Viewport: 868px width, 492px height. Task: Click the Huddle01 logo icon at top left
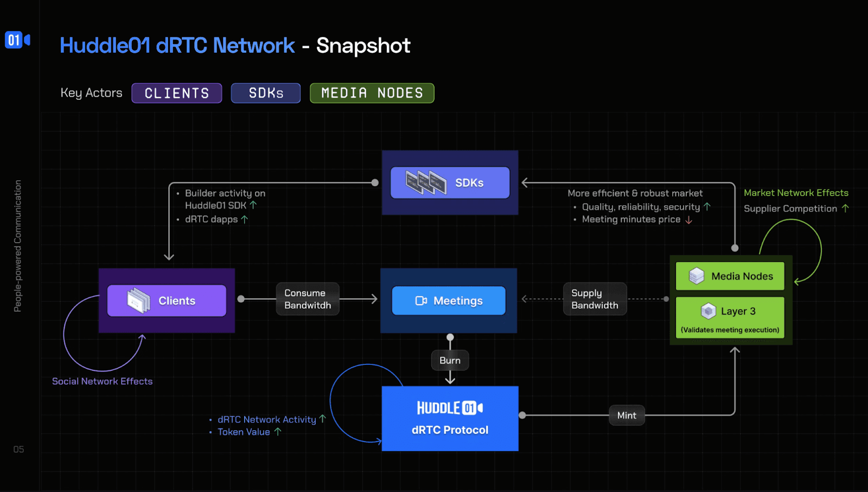(17, 40)
